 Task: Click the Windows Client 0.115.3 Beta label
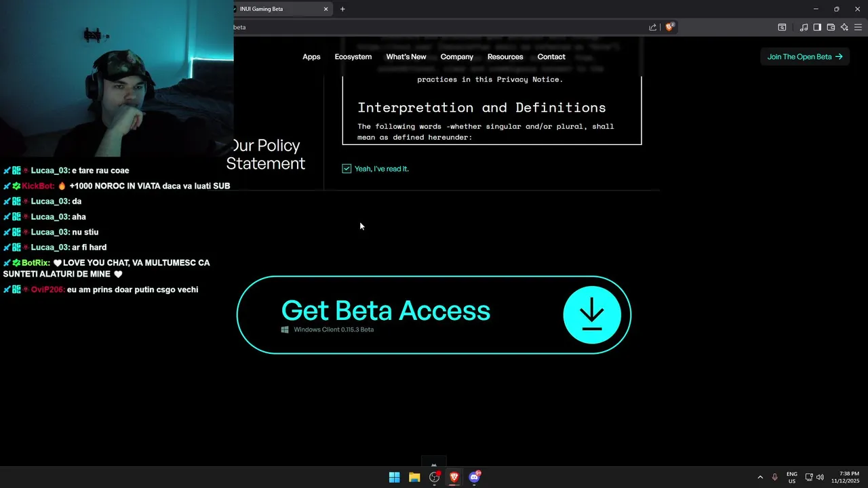coord(334,329)
